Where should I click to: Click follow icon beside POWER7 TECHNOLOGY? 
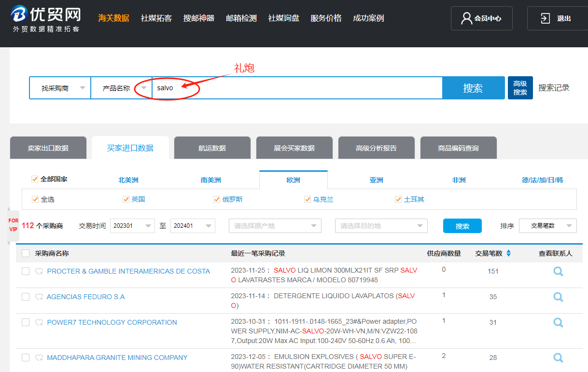(x=39, y=323)
